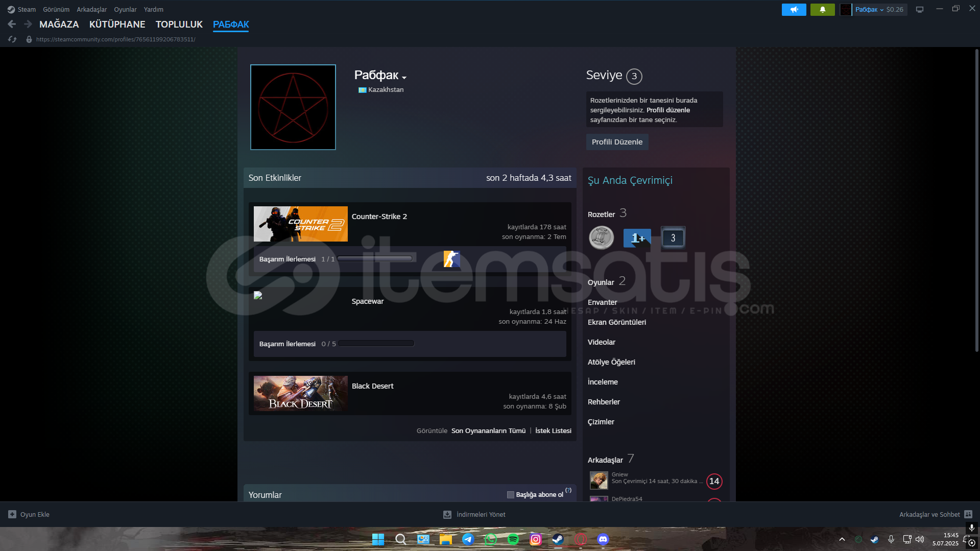This screenshot has height=551, width=980.
Task: Open Ekran Görüntüleri link
Action: point(616,322)
